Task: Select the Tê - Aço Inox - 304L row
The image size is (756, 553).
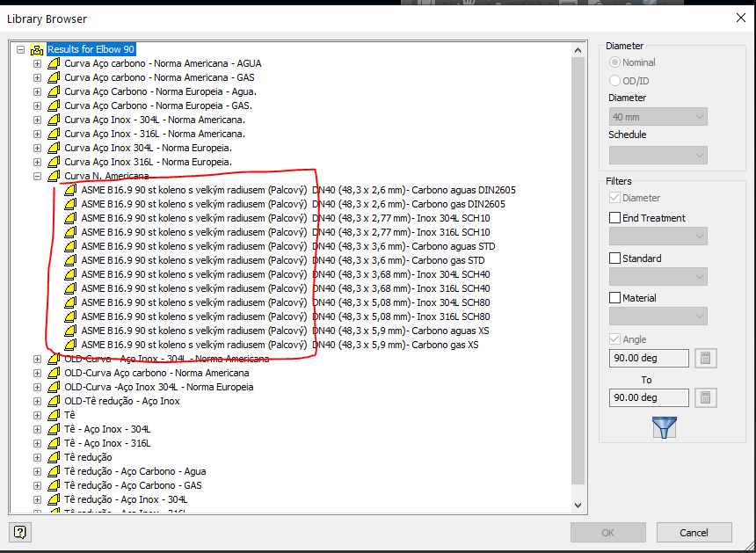Action: [107, 429]
